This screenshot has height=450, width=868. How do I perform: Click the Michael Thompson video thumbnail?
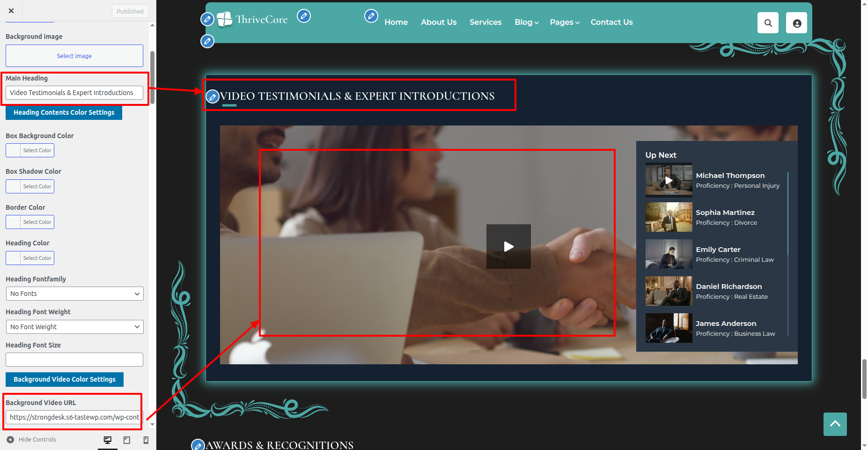point(669,180)
